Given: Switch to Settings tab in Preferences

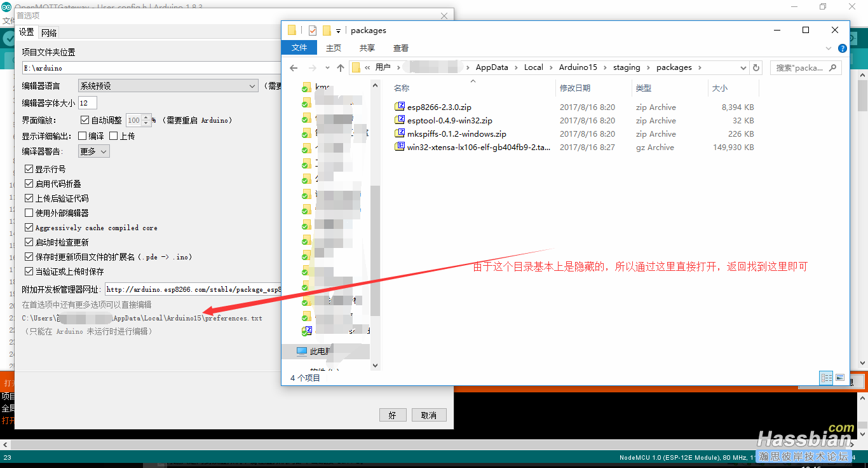Looking at the screenshot, I should (27, 32).
